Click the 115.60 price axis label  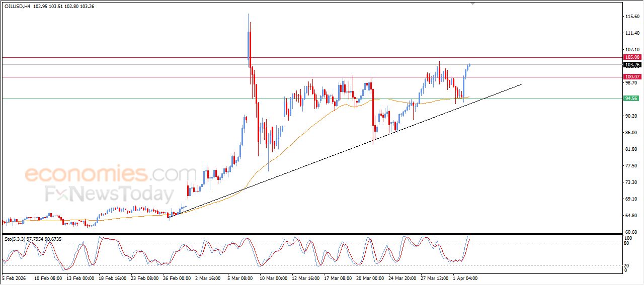point(631,17)
